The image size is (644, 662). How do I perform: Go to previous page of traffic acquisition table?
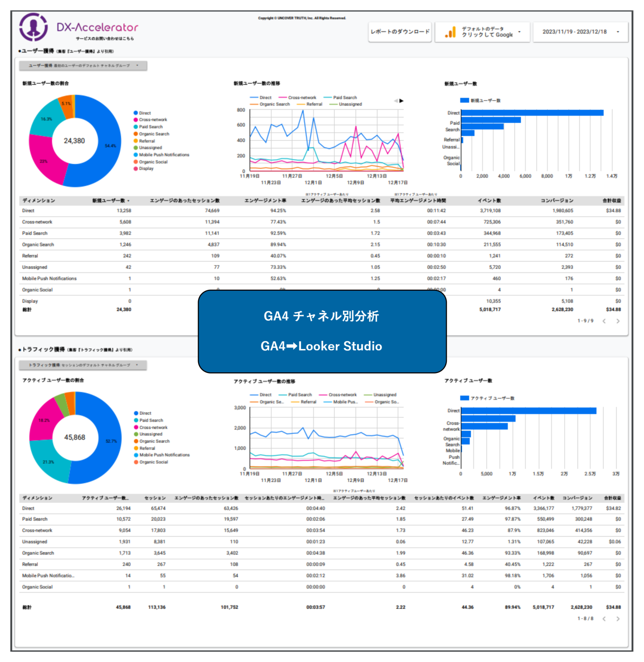tap(604, 619)
